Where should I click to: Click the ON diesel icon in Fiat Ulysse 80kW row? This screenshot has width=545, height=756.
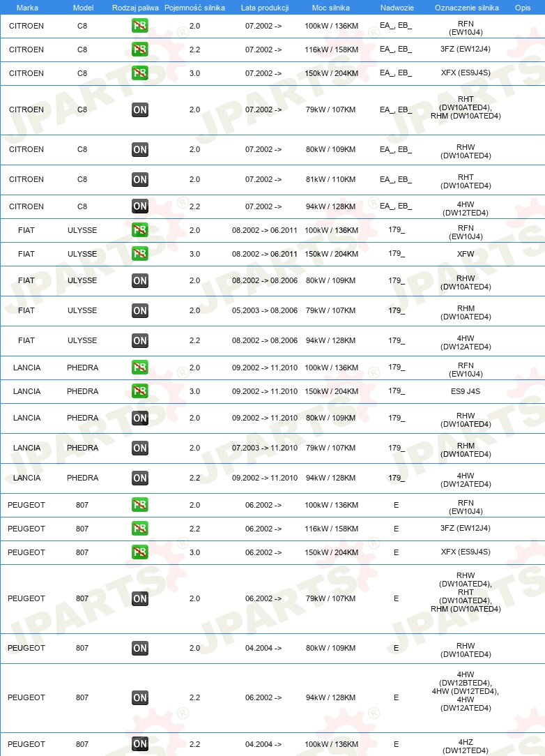(x=140, y=280)
